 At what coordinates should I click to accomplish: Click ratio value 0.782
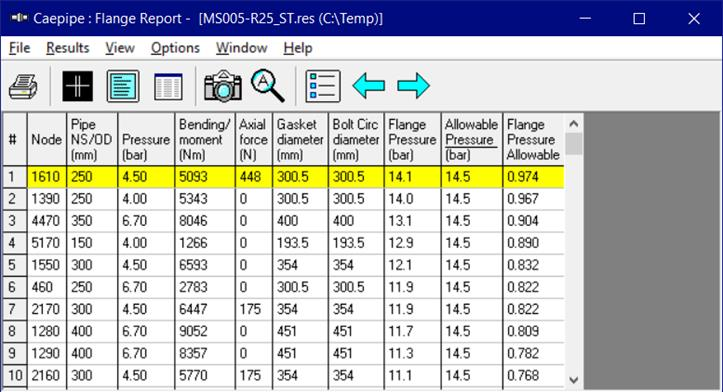[x=533, y=354]
